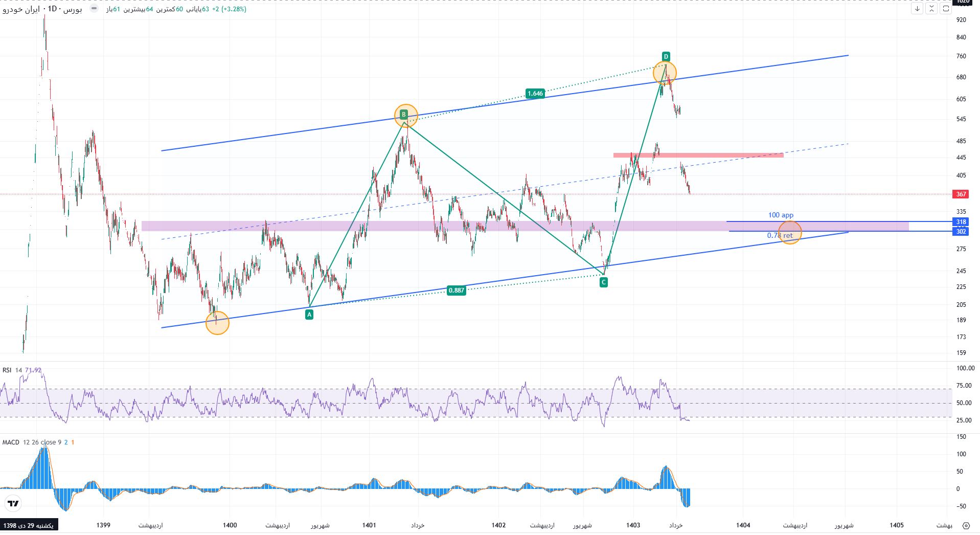Click the RSI value 71.92
Screen dimensions: 980x535
tap(33, 370)
